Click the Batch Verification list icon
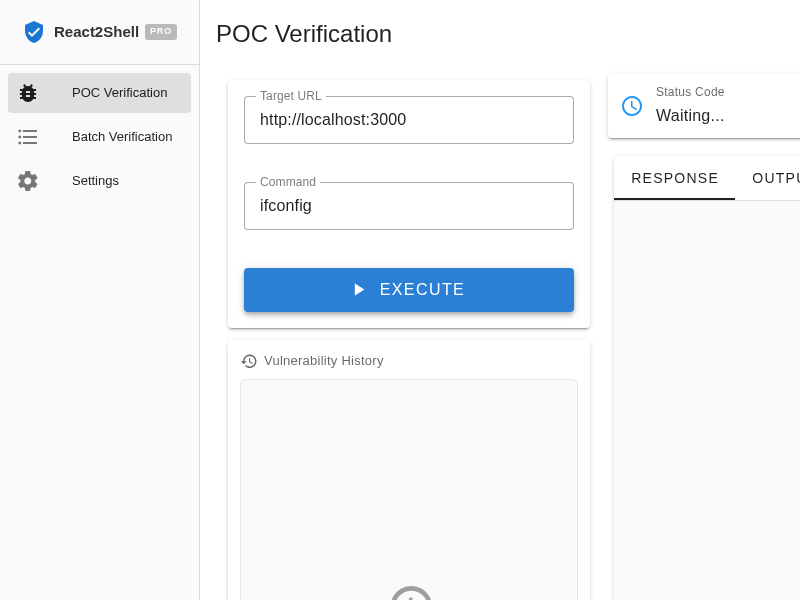This screenshot has height=600, width=800. [28, 137]
